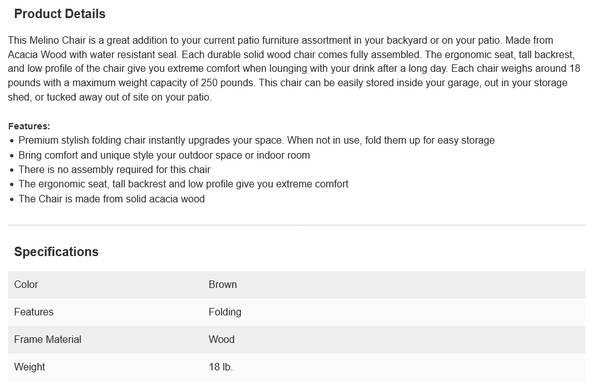600x391 pixels.
Task: Click the ergonomic seat, tall backrest bullet
Action: tap(183, 184)
